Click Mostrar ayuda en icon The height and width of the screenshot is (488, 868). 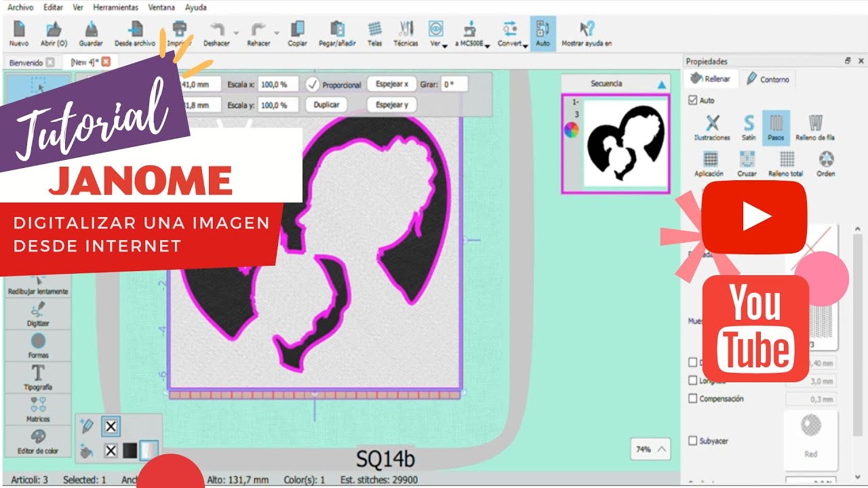[587, 34]
